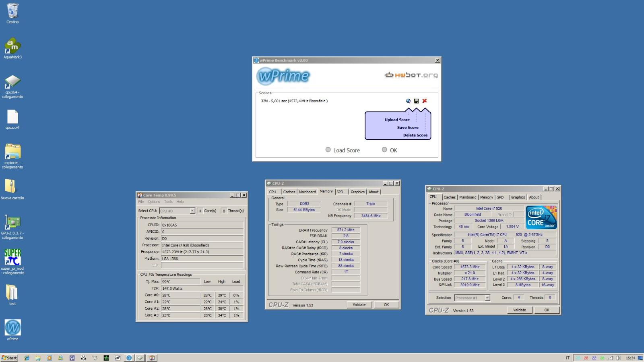This screenshot has height=362, width=644.
Task: Click the jet plane quick launch icon
Action: (95, 358)
